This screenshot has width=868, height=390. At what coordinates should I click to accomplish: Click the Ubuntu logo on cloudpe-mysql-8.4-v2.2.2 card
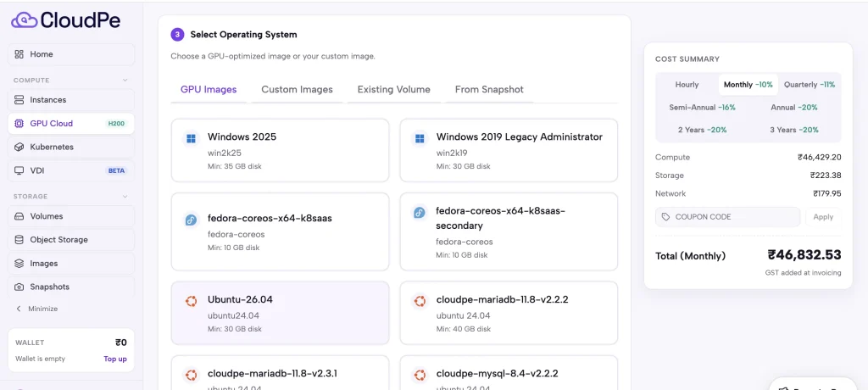pyautogui.click(x=420, y=375)
